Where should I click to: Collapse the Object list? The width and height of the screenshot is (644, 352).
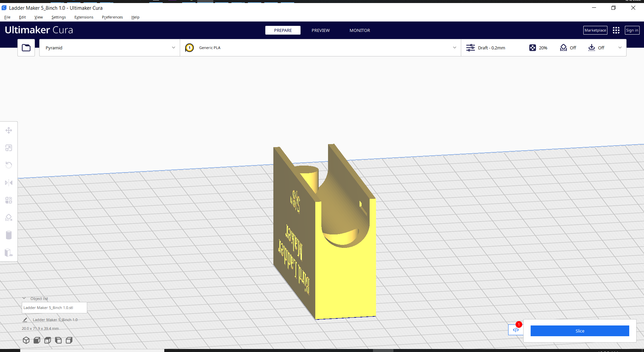pos(24,298)
